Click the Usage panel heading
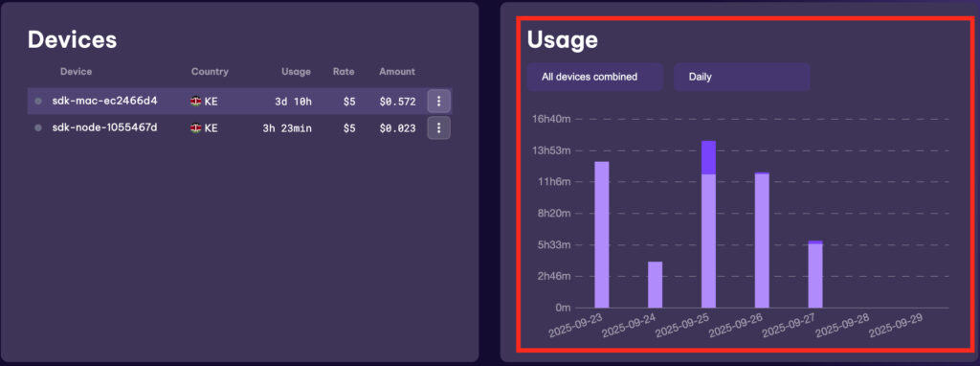Image resolution: width=980 pixels, height=366 pixels. tap(563, 40)
